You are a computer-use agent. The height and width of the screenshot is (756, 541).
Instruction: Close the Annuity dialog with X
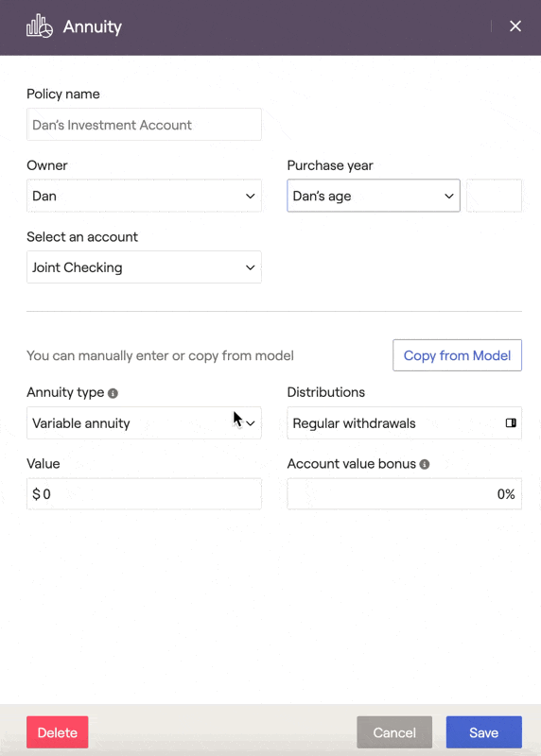tap(515, 26)
